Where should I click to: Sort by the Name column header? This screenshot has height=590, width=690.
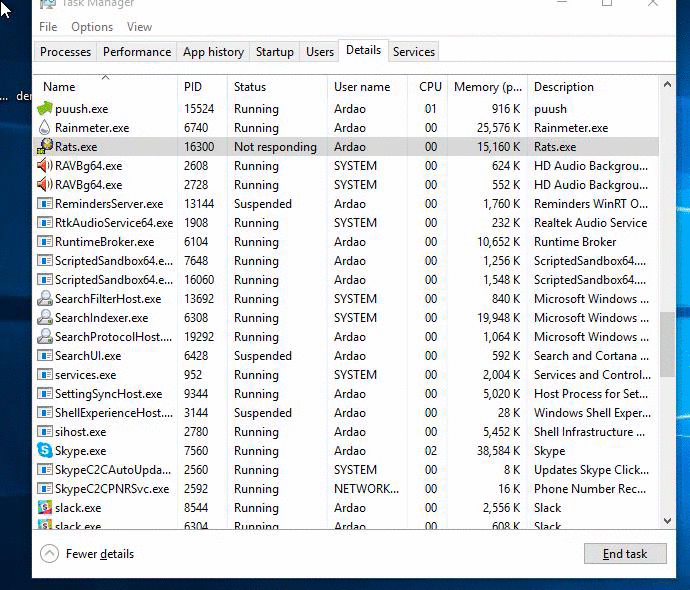tap(106, 87)
